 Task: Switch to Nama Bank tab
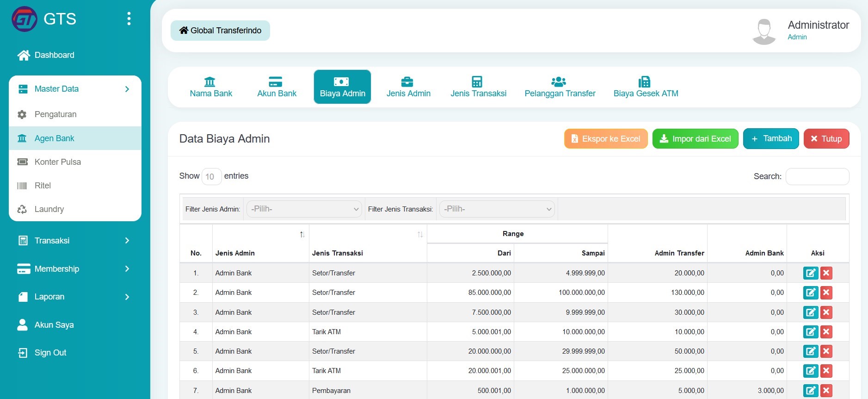point(211,87)
